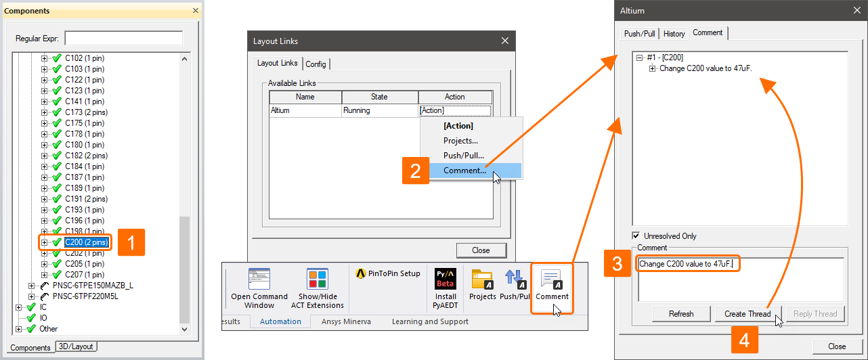Screen dimensions: 868x360
Task: Click Install PyAEDT beta icon
Action: pos(446,279)
